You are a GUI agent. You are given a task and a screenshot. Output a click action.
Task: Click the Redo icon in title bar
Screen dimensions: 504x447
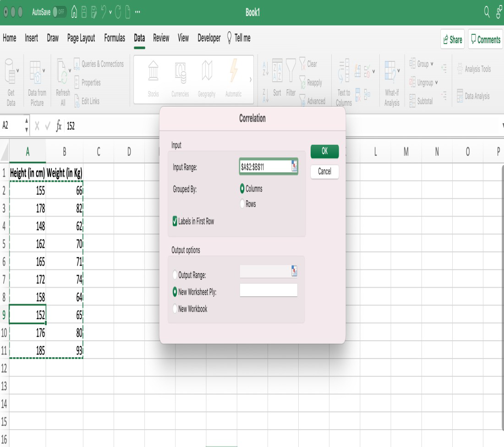tap(118, 12)
